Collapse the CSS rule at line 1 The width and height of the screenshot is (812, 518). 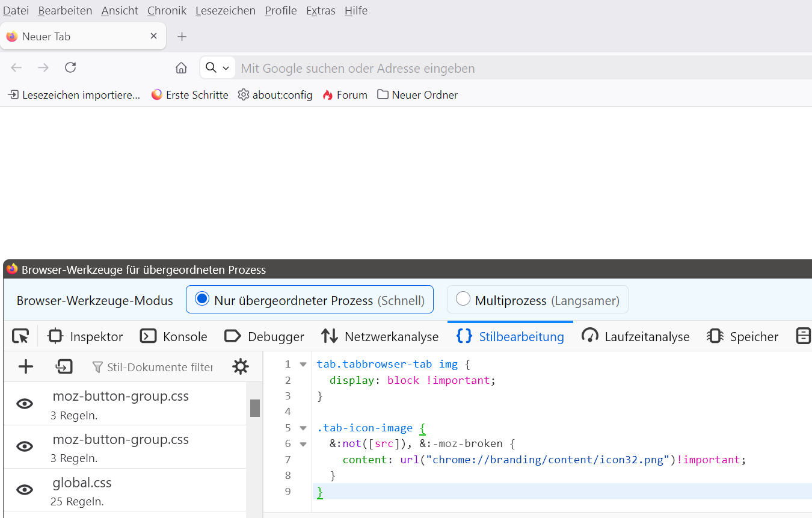pos(303,365)
